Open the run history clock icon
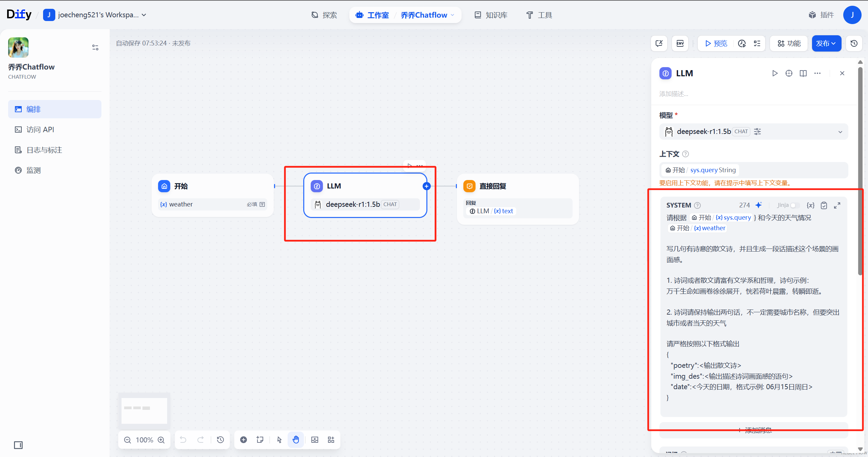This screenshot has height=457, width=868. coord(742,43)
